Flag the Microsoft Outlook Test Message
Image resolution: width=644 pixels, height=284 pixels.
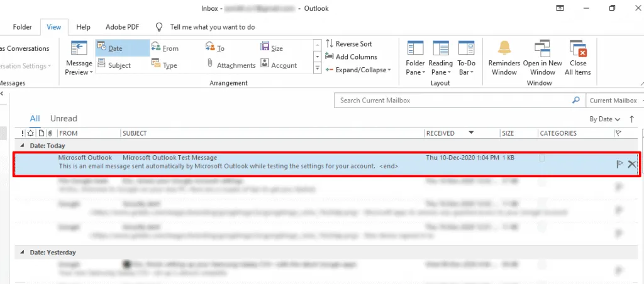(619, 164)
